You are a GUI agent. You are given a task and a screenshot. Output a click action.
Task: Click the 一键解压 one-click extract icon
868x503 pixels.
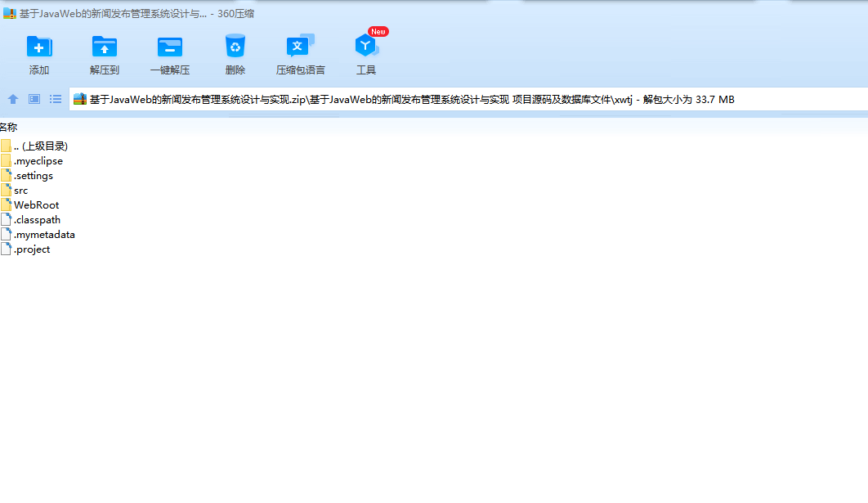click(x=169, y=47)
